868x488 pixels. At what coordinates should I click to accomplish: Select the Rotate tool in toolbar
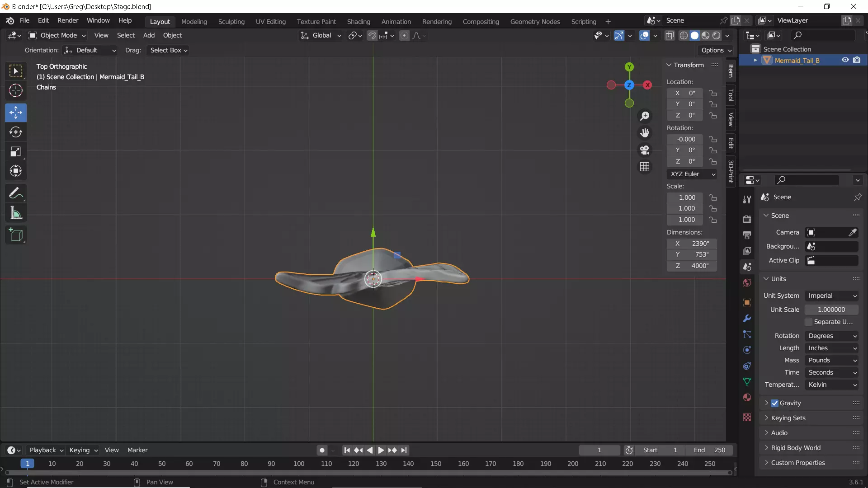(x=16, y=132)
